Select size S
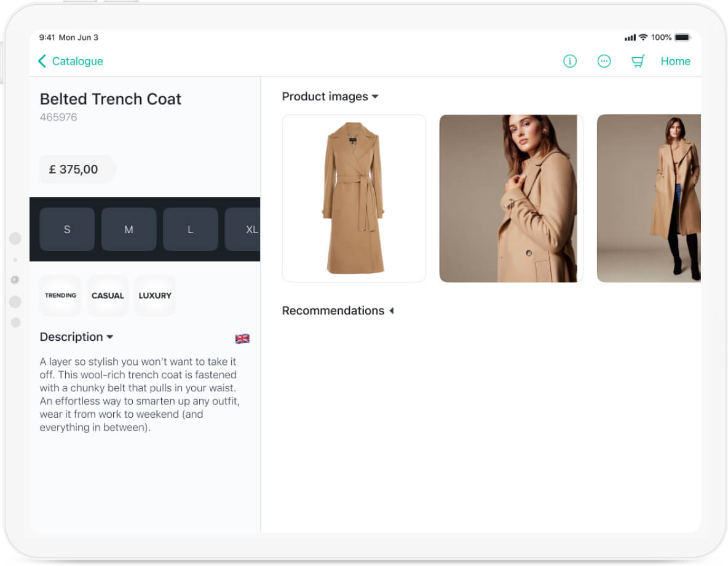 click(67, 229)
